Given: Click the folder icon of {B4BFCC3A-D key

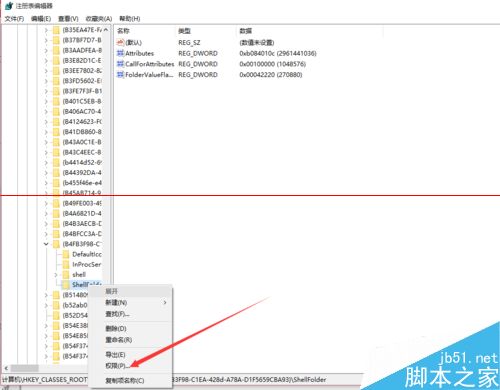Looking at the screenshot, I should (56, 234).
